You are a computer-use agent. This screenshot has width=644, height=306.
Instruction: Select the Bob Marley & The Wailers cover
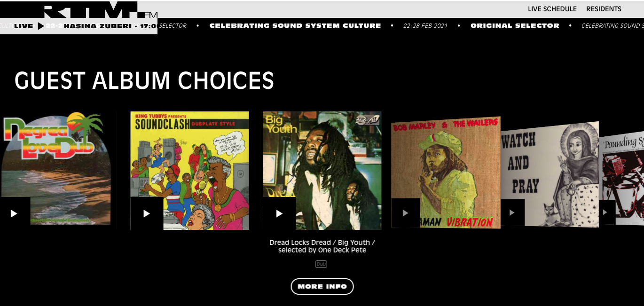[x=446, y=172]
